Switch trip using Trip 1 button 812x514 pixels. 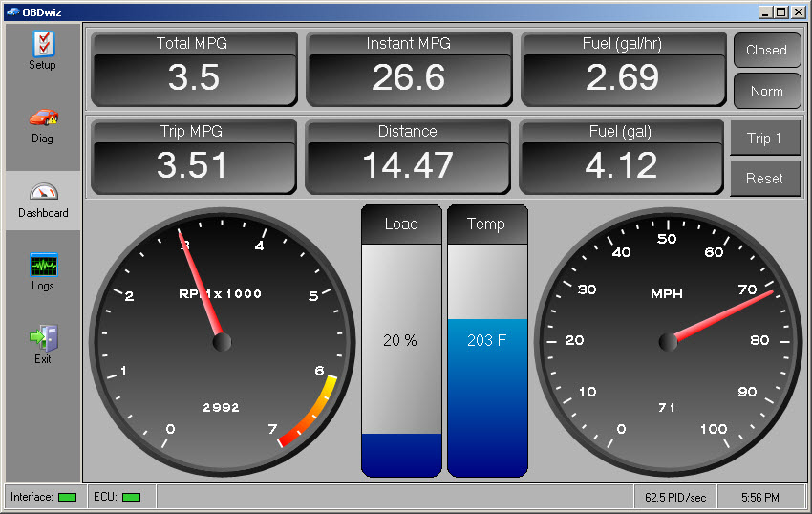764,139
